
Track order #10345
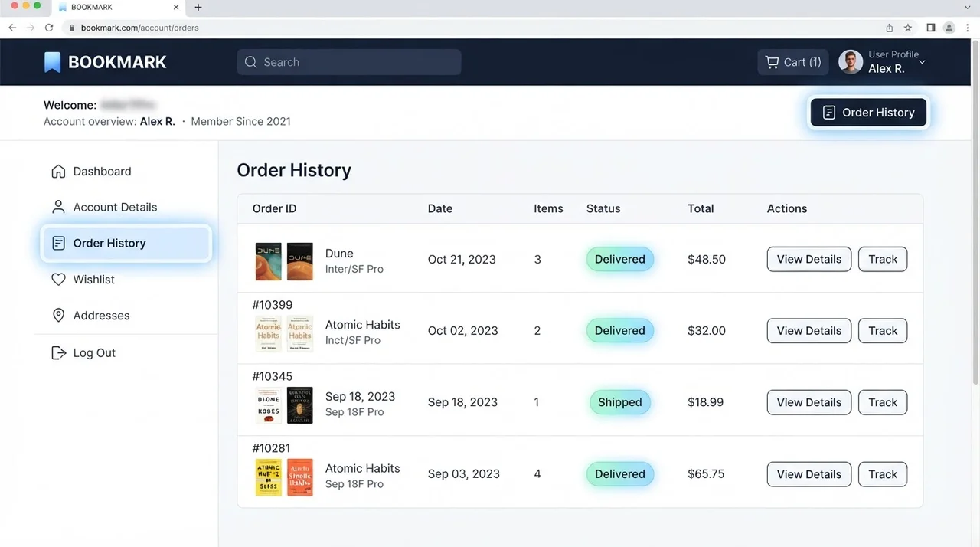coord(883,402)
